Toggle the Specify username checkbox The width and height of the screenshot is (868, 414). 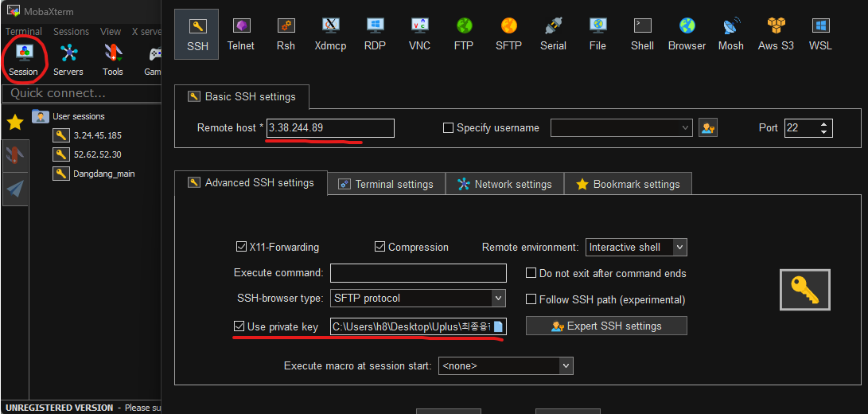coord(449,128)
